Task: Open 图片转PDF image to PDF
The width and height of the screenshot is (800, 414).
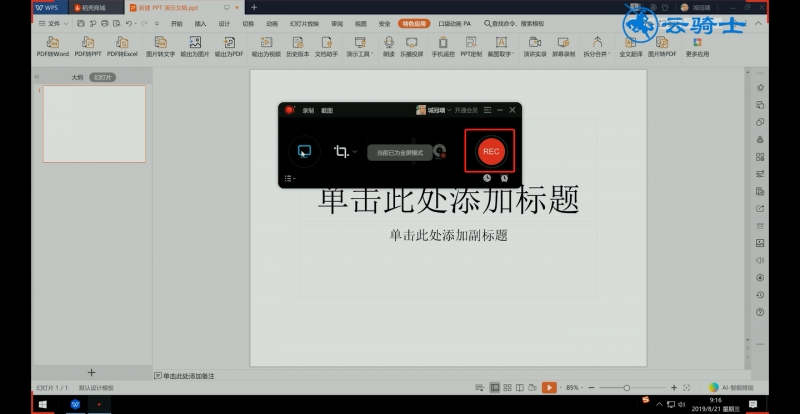Action: click(662, 46)
